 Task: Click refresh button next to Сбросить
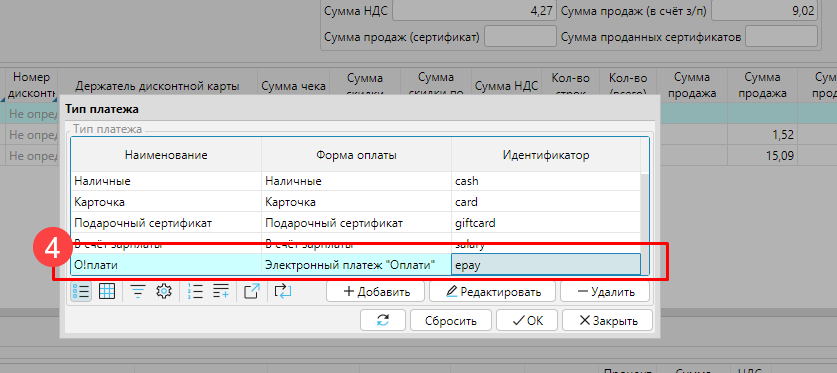383,321
